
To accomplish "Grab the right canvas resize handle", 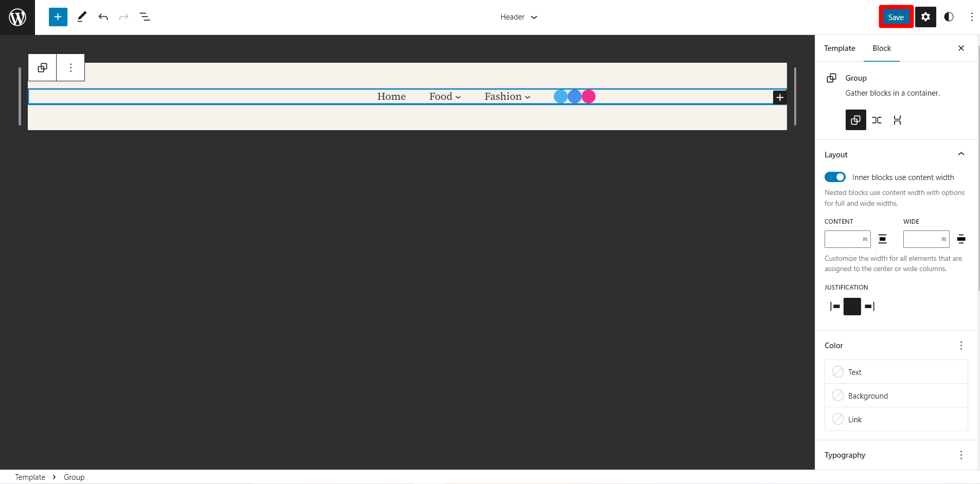I will click(795, 96).
